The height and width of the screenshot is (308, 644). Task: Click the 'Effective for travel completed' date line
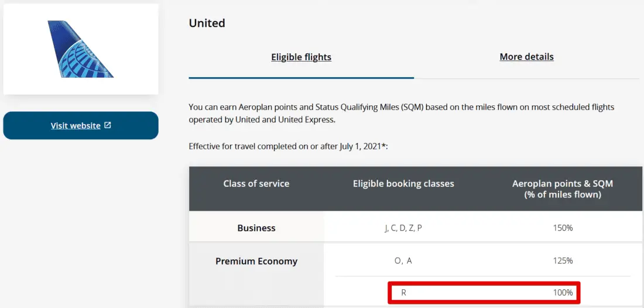[288, 146]
